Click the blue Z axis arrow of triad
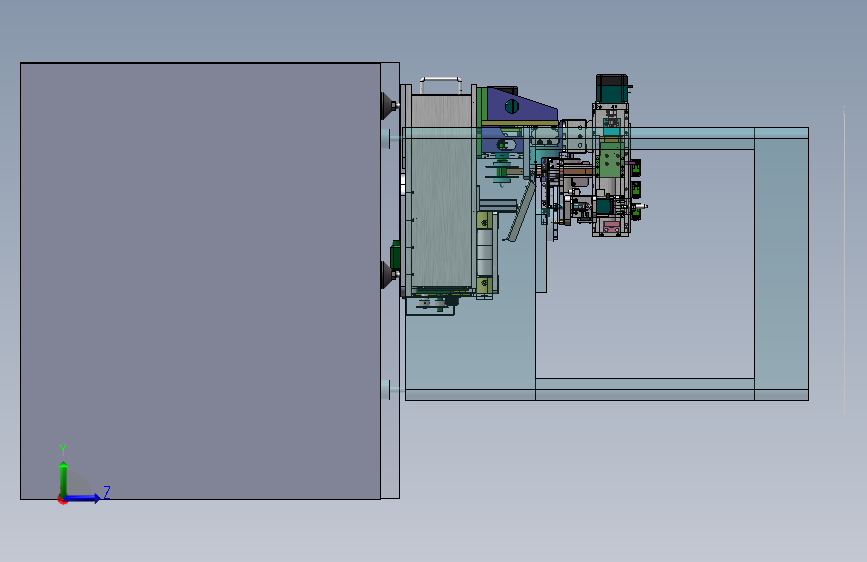The height and width of the screenshot is (562, 867). click(x=82, y=498)
